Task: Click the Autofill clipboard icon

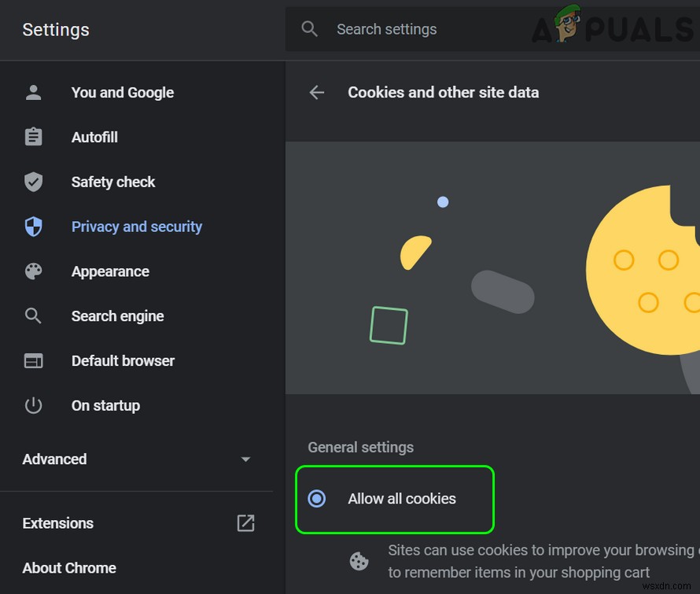Action: 33,137
